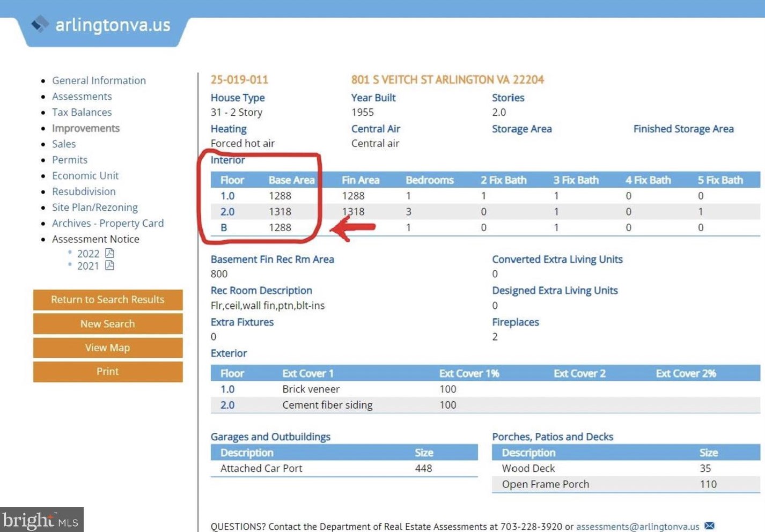Navigate to Resubdivision
The height and width of the screenshot is (532, 765).
(x=84, y=191)
